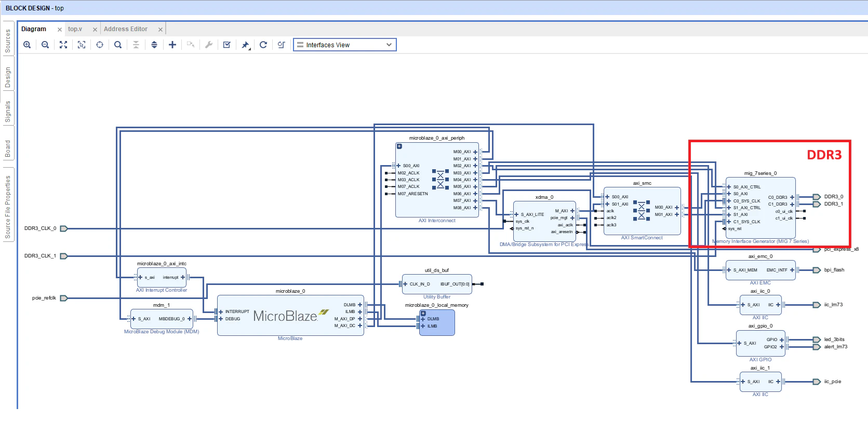Open the diagram search tool
Screen dimensions: 868x421
(118, 45)
